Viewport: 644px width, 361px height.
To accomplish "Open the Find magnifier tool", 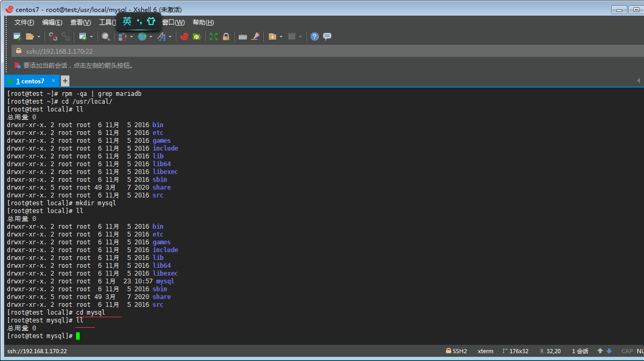I will 106,36.
